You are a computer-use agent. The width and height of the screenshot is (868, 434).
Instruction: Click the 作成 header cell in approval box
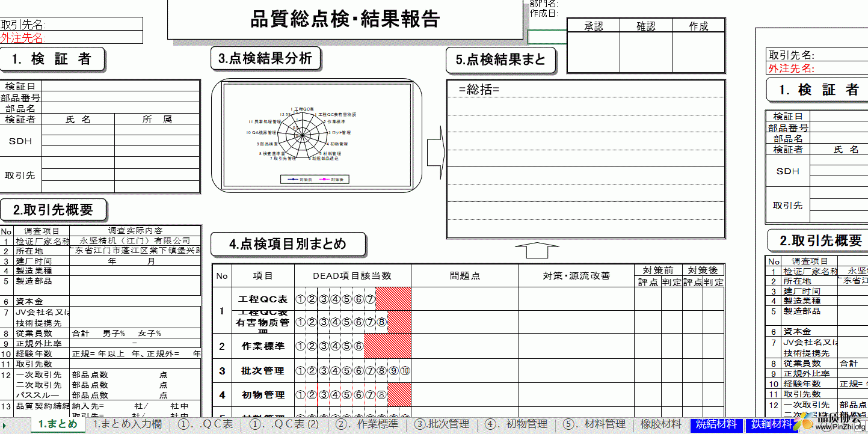[x=698, y=25]
